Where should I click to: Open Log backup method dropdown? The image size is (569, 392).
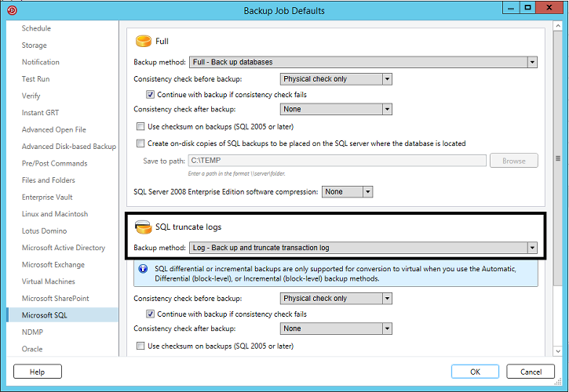(x=363, y=248)
